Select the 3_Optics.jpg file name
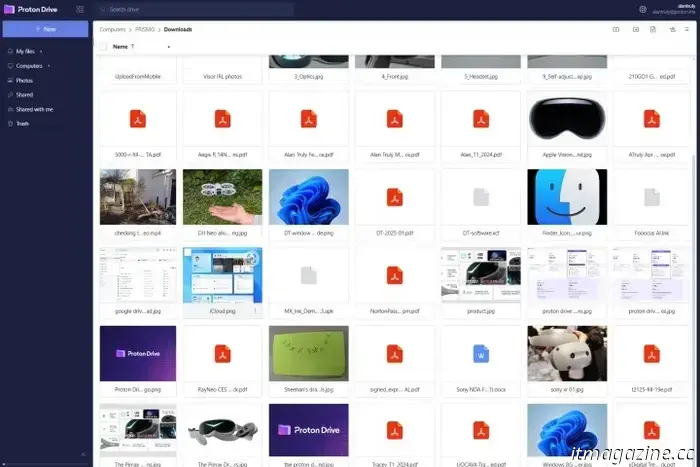700x467 pixels. coord(308,77)
